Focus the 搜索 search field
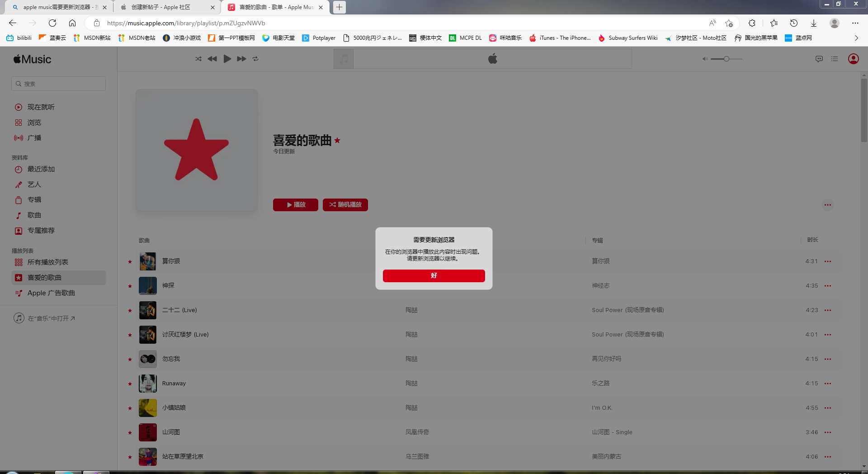The width and height of the screenshot is (868, 474). 59,84
